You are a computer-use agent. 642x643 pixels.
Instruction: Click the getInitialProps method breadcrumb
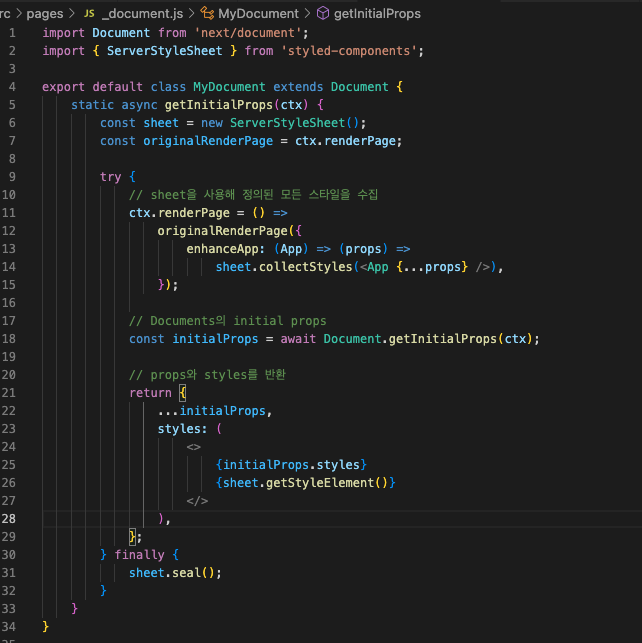tap(377, 14)
